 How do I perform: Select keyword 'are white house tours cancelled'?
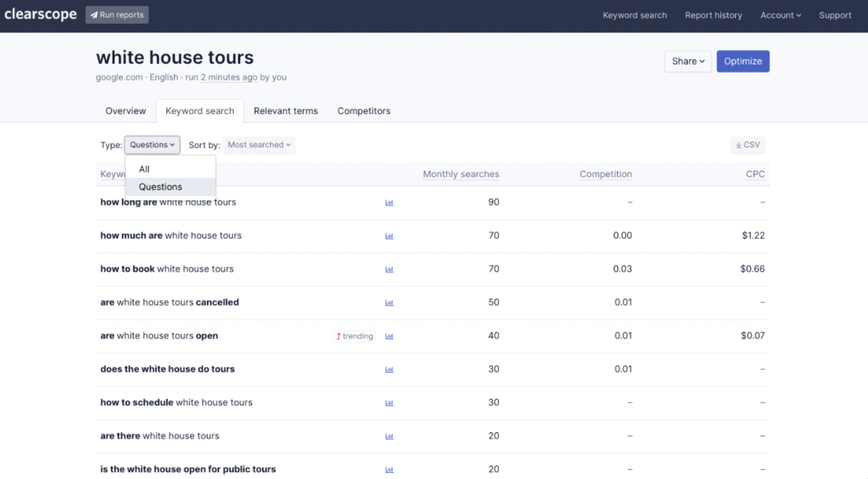click(x=169, y=302)
